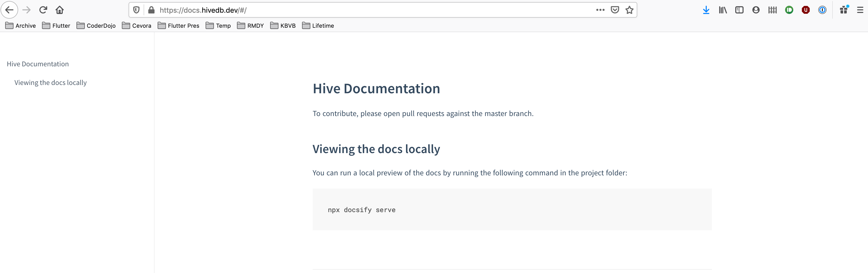Click the pull requests contribution sentence
868x273 pixels.
pyautogui.click(x=423, y=114)
